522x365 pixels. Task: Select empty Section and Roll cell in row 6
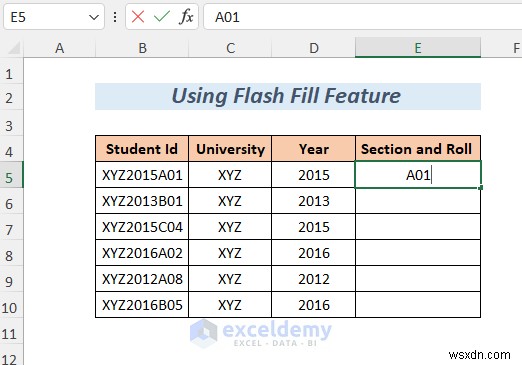(x=418, y=201)
